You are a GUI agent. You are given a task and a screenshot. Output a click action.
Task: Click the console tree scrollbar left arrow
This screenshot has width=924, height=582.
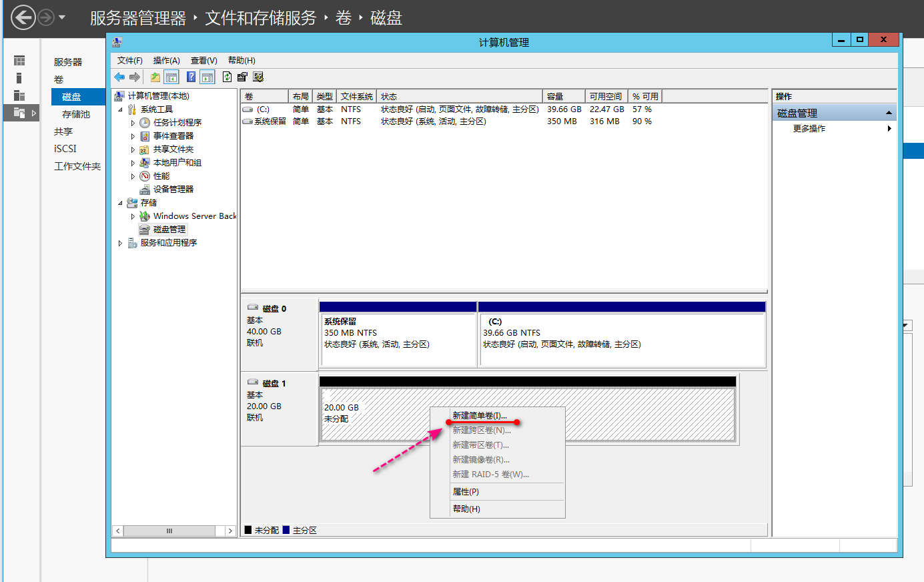[118, 531]
